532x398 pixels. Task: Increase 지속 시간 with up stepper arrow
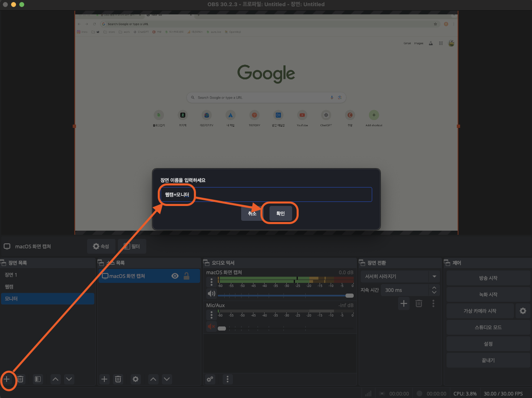(x=434, y=287)
